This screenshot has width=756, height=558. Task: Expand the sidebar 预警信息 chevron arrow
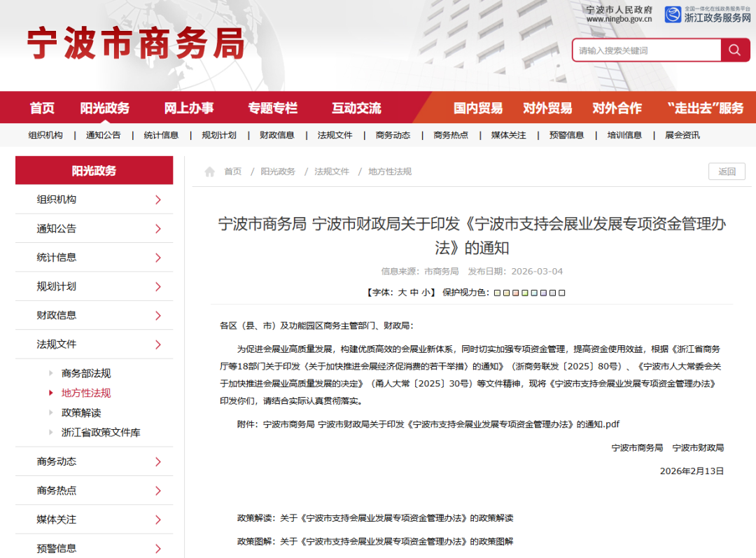[158, 548]
